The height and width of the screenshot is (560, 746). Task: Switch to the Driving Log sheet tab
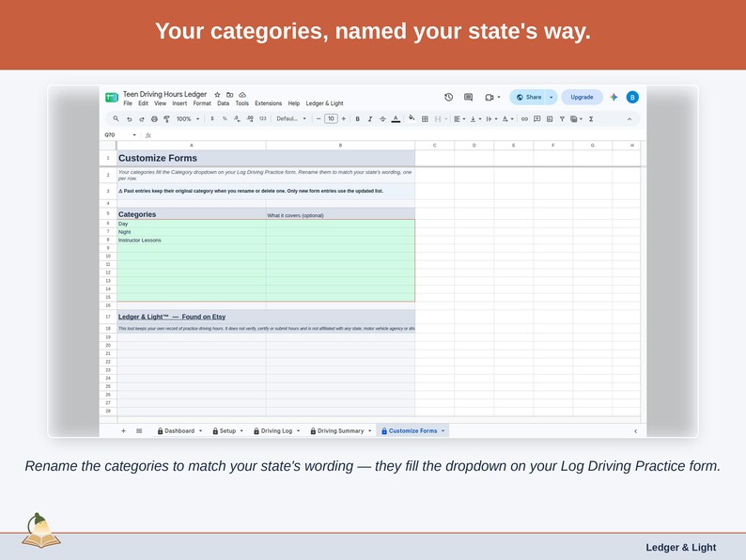[x=276, y=430]
